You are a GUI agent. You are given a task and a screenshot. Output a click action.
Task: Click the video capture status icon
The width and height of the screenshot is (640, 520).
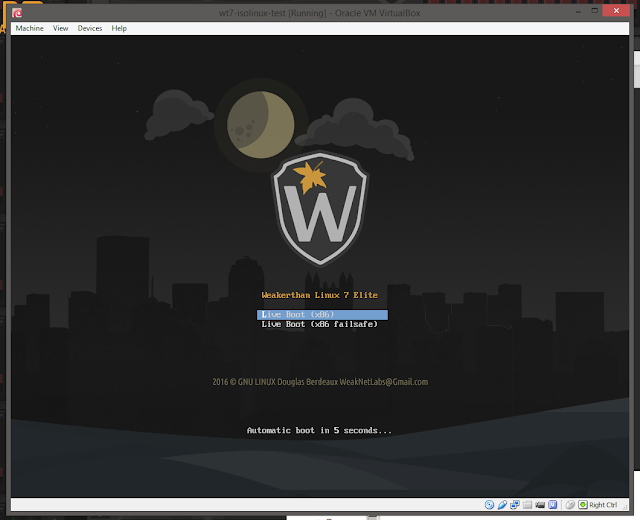(x=540, y=505)
